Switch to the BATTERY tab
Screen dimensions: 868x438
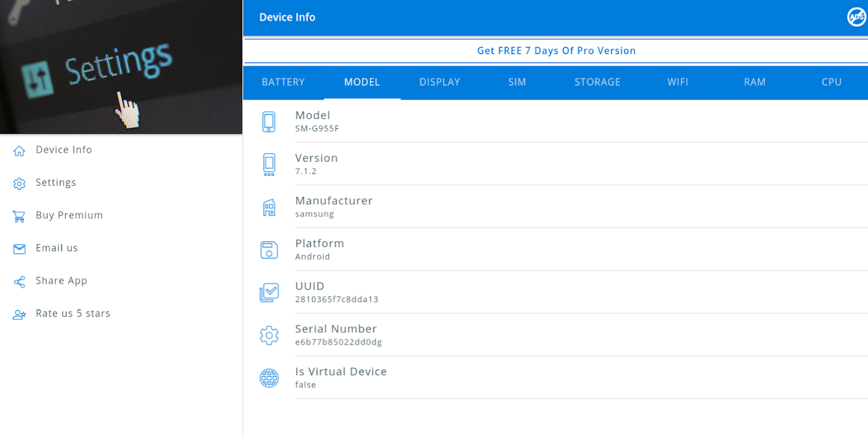(x=283, y=82)
